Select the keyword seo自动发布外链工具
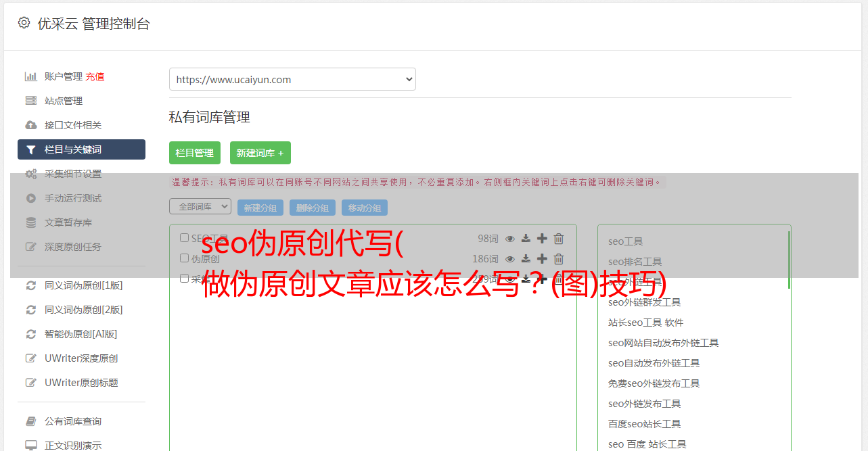The width and height of the screenshot is (868, 451). point(654,363)
